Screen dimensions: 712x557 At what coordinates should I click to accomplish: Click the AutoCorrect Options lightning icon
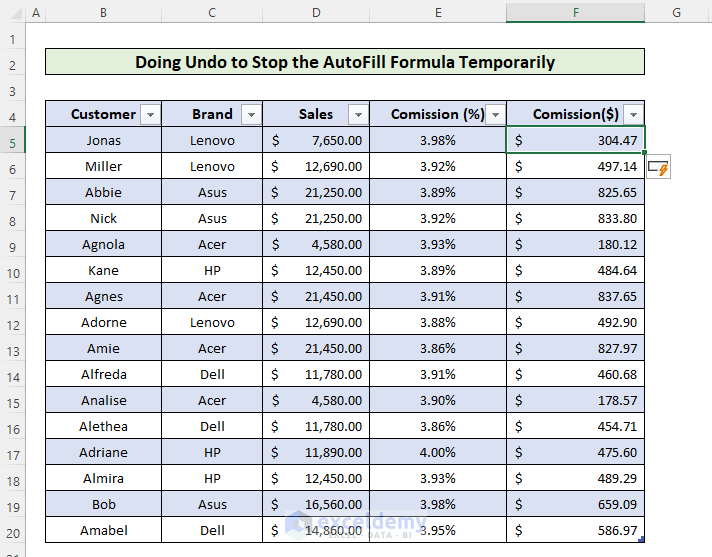658,168
